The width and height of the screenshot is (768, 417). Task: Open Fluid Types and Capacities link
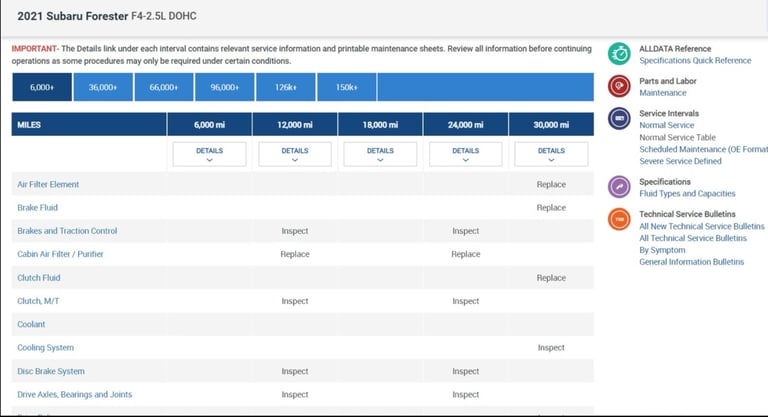pyautogui.click(x=687, y=194)
